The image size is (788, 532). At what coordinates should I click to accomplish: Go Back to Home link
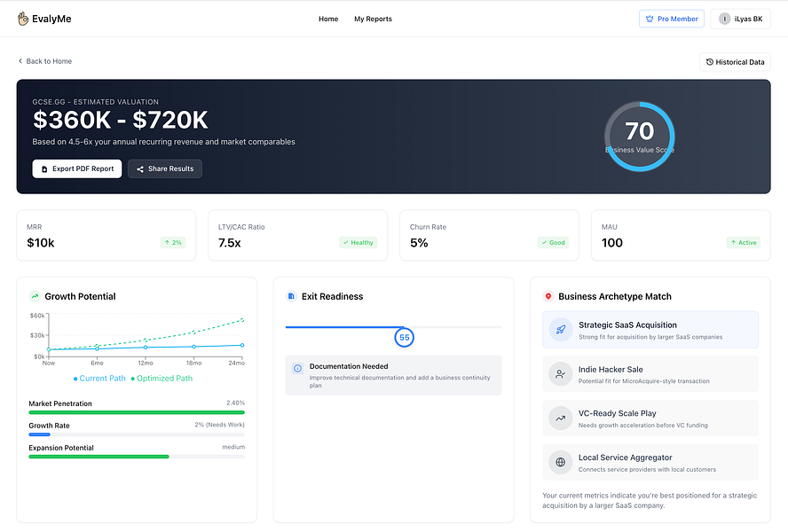pyautogui.click(x=45, y=61)
